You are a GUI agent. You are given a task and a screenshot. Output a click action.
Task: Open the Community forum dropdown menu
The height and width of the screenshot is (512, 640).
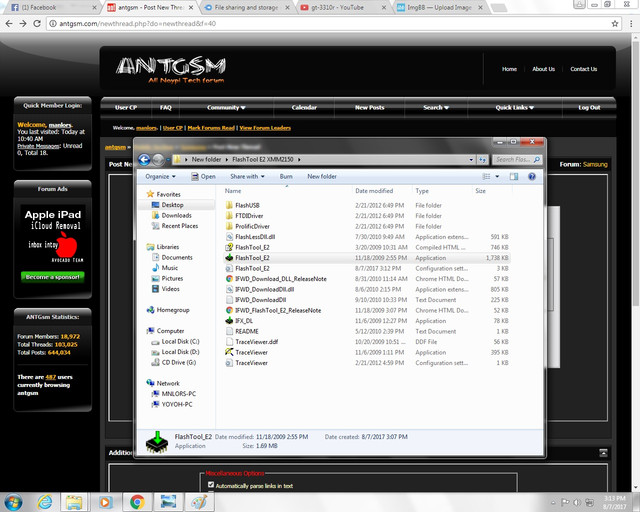tap(226, 107)
